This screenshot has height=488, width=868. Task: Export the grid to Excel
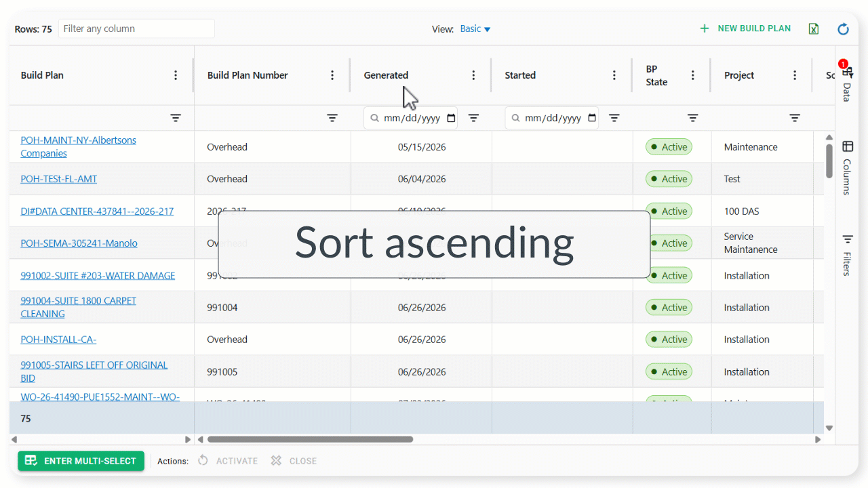[x=814, y=28]
